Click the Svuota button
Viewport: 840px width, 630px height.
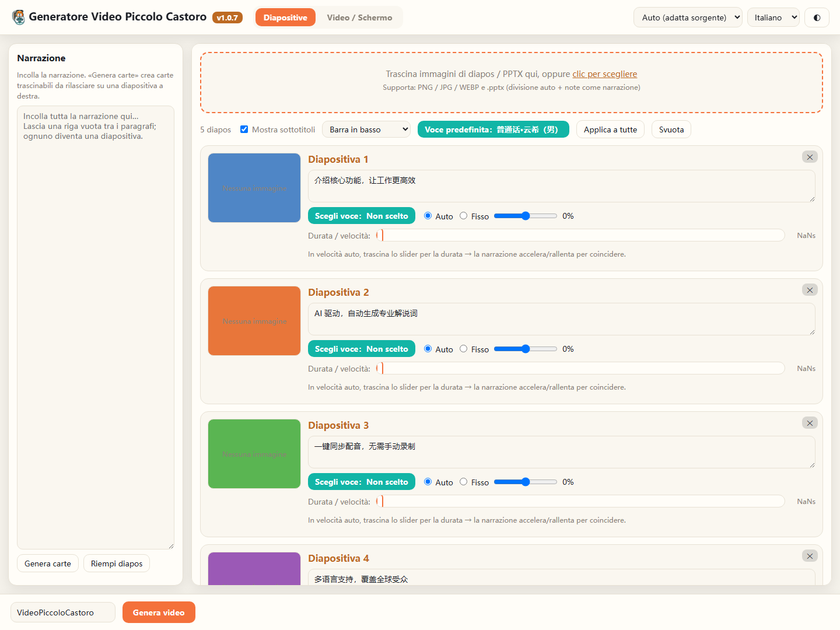pyautogui.click(x=671, y=129)
